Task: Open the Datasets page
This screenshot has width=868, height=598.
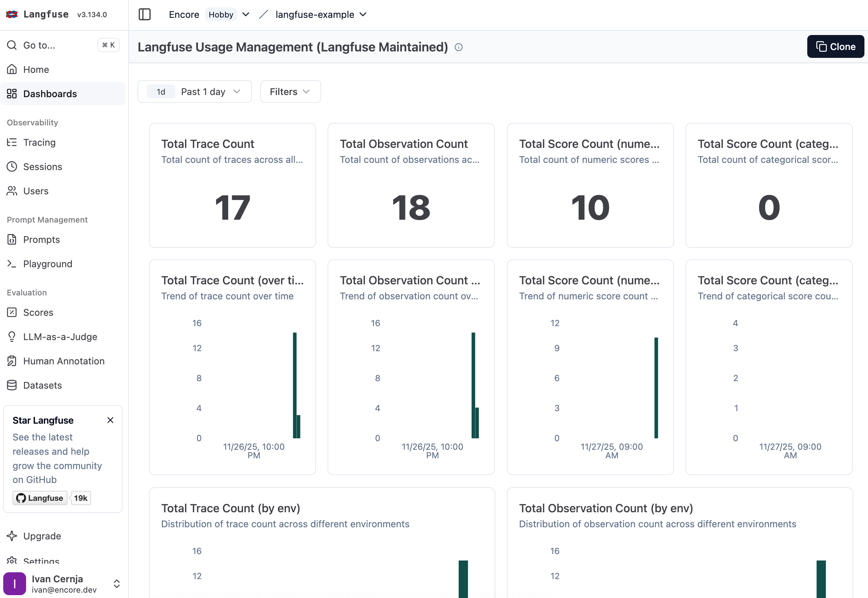Action: coord(43,385)
